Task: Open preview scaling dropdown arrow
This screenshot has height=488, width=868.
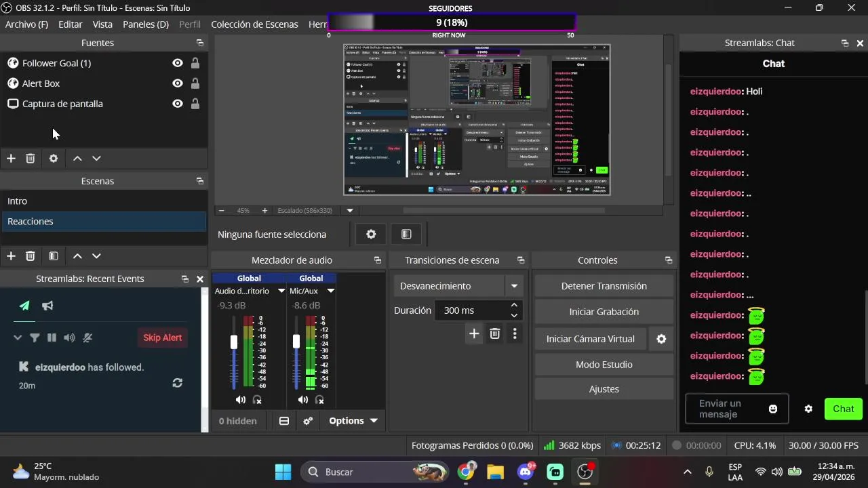Action: coord(350,210)
